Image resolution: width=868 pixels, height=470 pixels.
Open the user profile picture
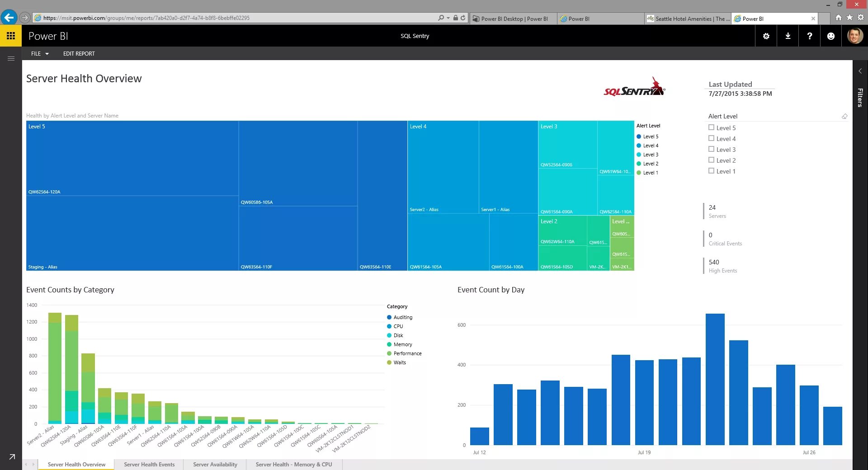tap(854, 36)
